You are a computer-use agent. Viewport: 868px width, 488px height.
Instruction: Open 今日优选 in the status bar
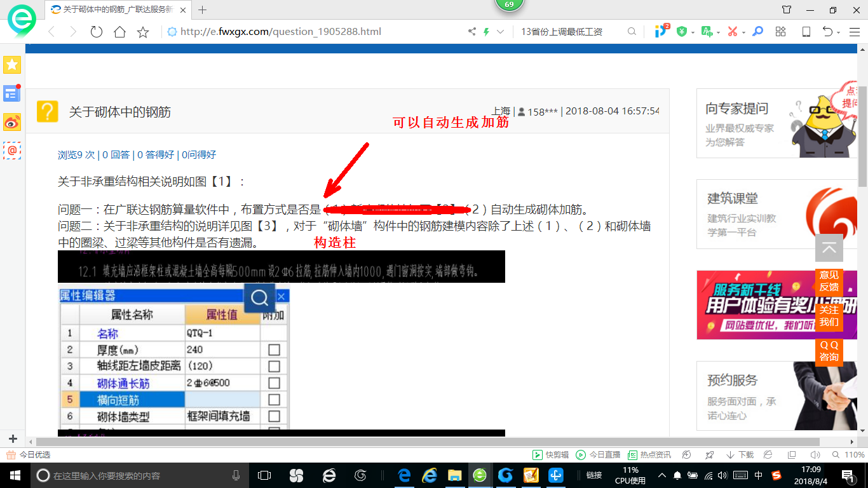(x=28, y=455)
